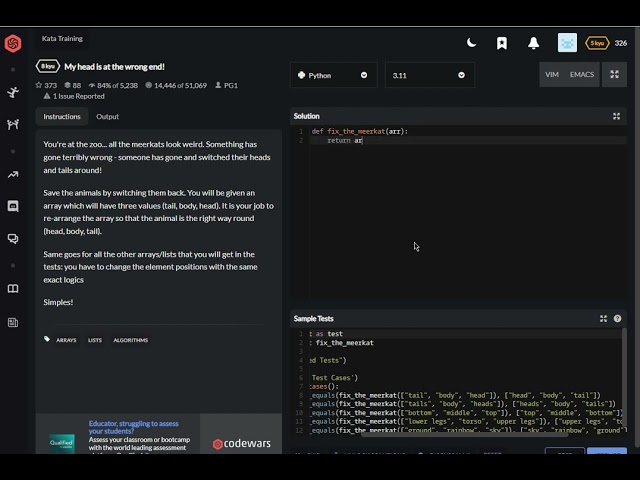
Task: Click the Qualified ad logo thumbnail
Action: pos(62,443)
